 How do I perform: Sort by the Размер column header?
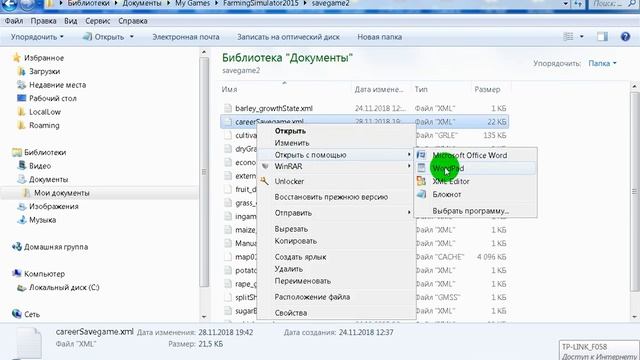coord(488,89)
